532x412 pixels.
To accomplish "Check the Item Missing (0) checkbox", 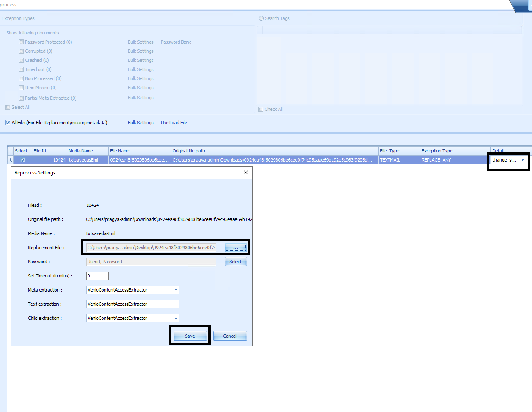I will point(21,88).
